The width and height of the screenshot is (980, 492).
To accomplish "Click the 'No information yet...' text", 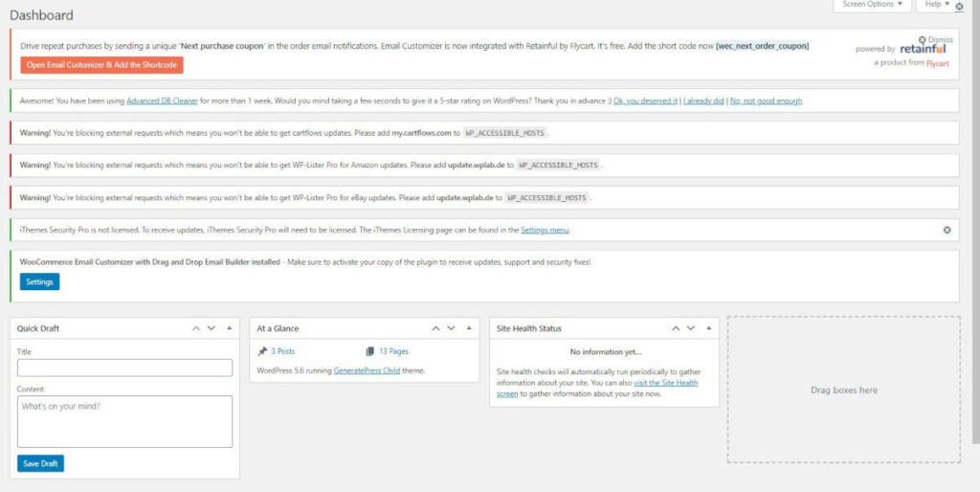I will coord(605,352).
